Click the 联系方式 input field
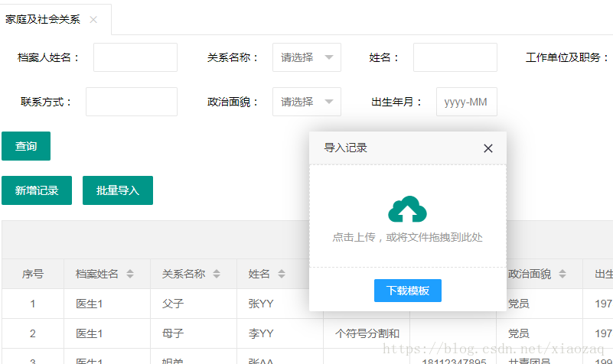This screenshot has height=364, width=613. click(132, 102)
